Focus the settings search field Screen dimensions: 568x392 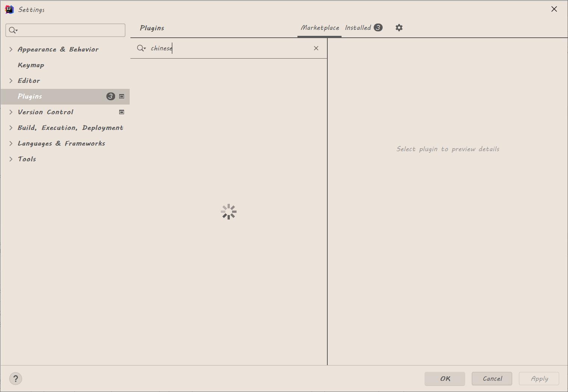click(65, 30)
